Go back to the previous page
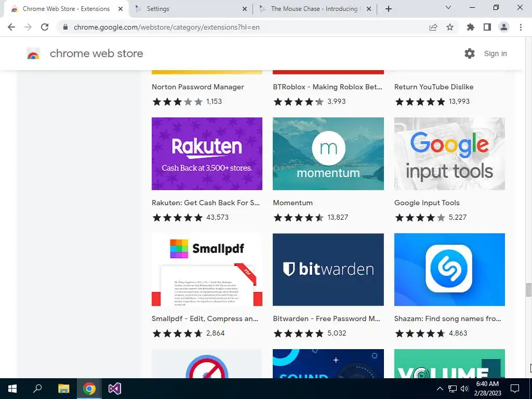The height and width of the screenshot is (399, 532). point(11,27)
